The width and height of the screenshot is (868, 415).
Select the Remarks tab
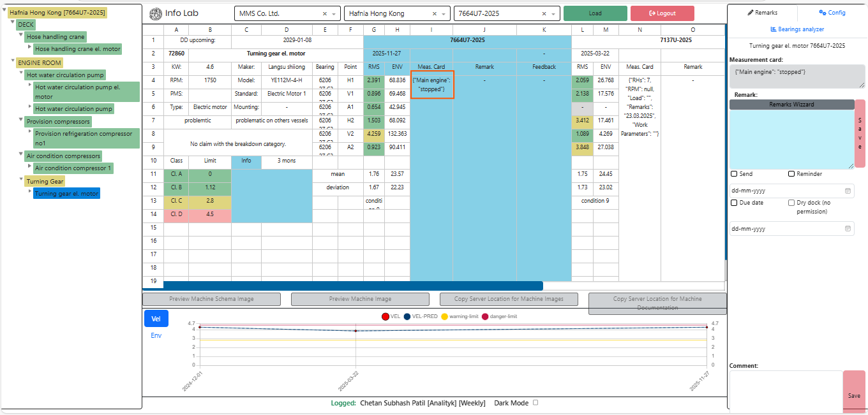762,13
